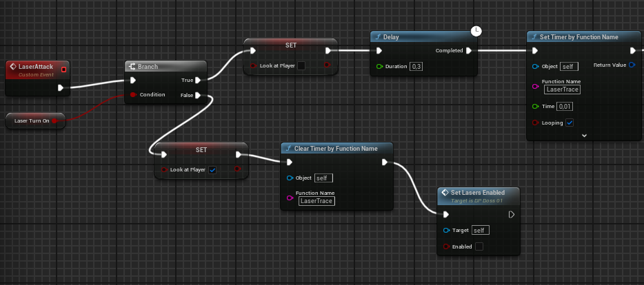Click the Branch node's False output pin
Screen dimensions: 644x285
click(199, 95)
